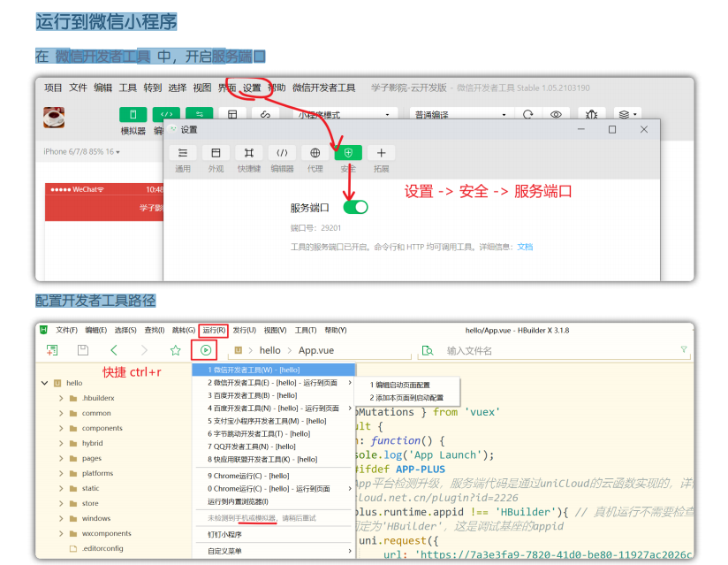Open the 快捷键 shortcuts settings icon
Screen dimensions: 728x565
pyautogui.click(x=249, y=153)
